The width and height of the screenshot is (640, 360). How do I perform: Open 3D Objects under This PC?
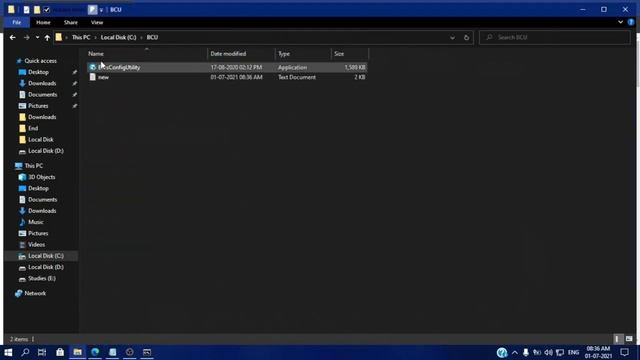[42, 177]
